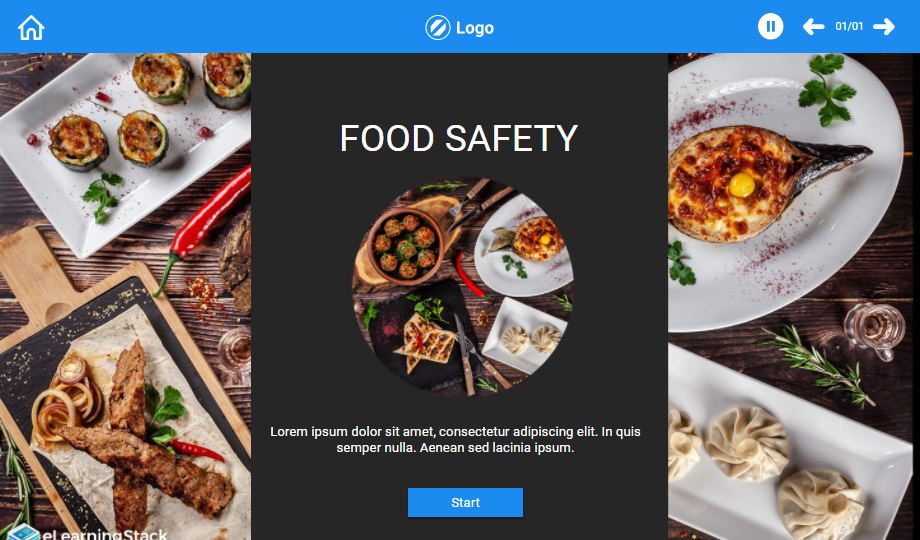Viewport: 920px width, 540px height.
Task: Pause the course playback
Action: click(x=770, y=27)
